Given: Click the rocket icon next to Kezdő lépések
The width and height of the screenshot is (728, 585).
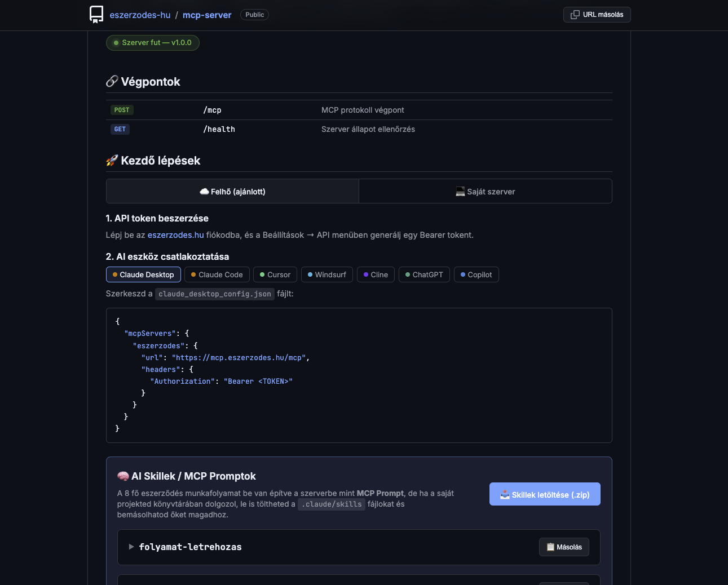Looking at the screenshot, I should point(112,160).
